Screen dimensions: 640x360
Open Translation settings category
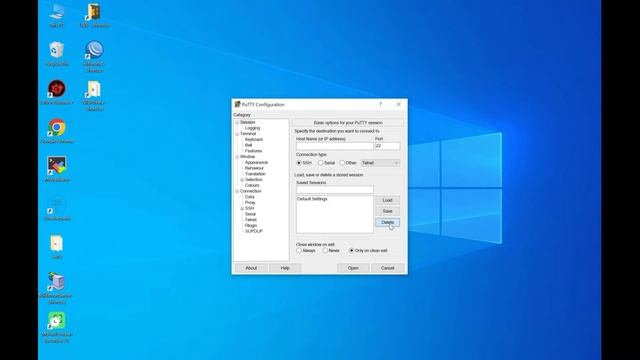[255, 174]
